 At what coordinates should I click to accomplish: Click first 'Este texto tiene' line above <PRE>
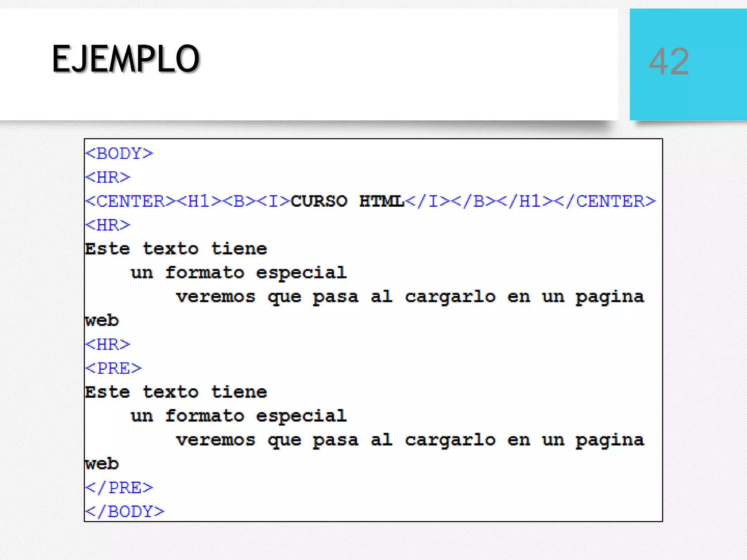[176, 249]
